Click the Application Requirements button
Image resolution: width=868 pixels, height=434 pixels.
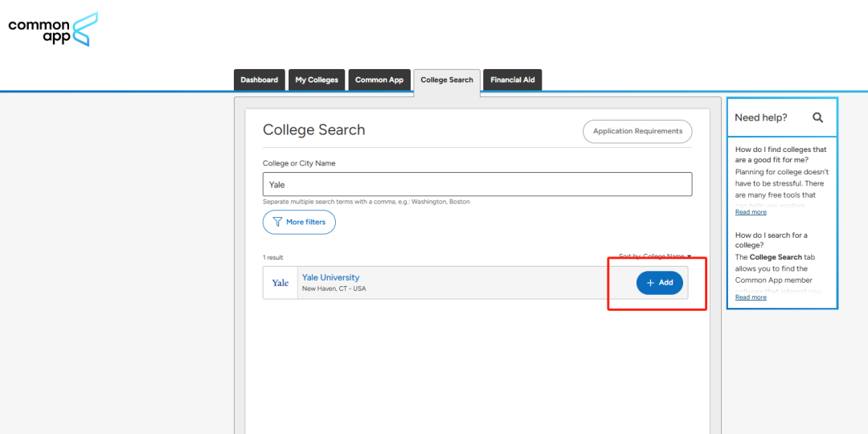point(637,132)
